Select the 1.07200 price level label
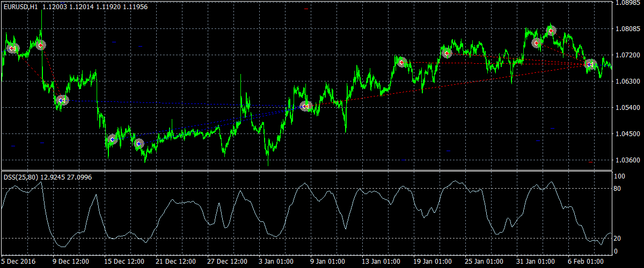Viewport: 644px width, 268px height. [x=627, y=55]
